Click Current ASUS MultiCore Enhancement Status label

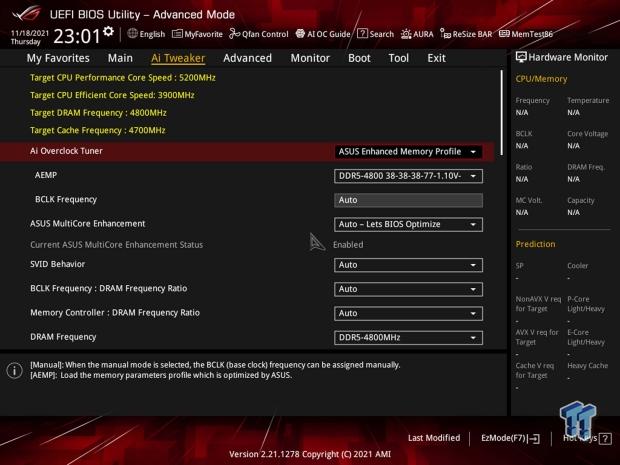(116, 245)
